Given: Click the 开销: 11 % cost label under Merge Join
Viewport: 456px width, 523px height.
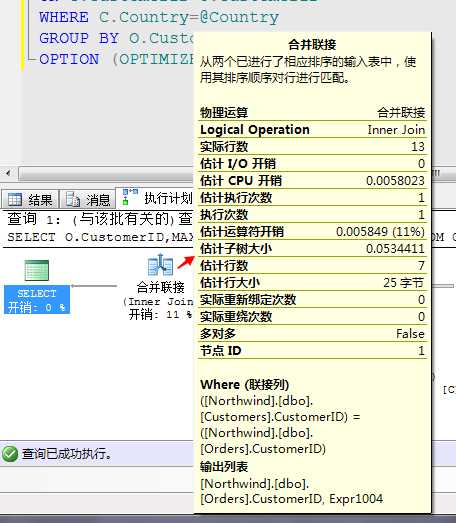Looking at the screenshot, I should [x=160, y=314].
